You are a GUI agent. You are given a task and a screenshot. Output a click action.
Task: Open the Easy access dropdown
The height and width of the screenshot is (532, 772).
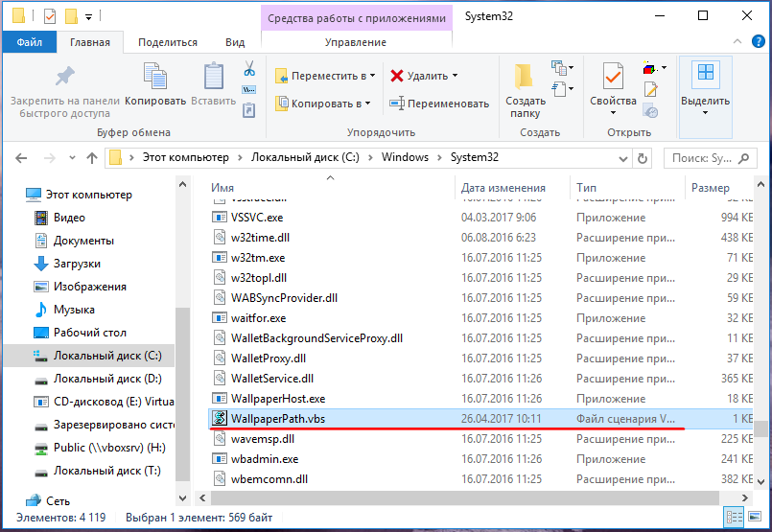click(563, 89)
